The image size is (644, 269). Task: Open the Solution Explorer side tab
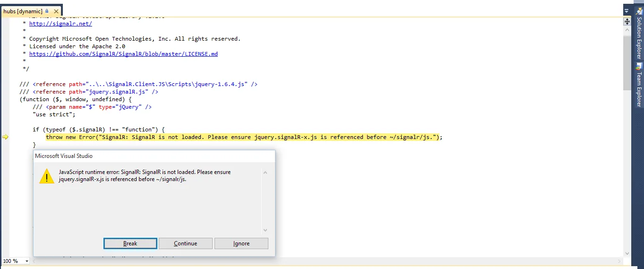coord(639,33)
